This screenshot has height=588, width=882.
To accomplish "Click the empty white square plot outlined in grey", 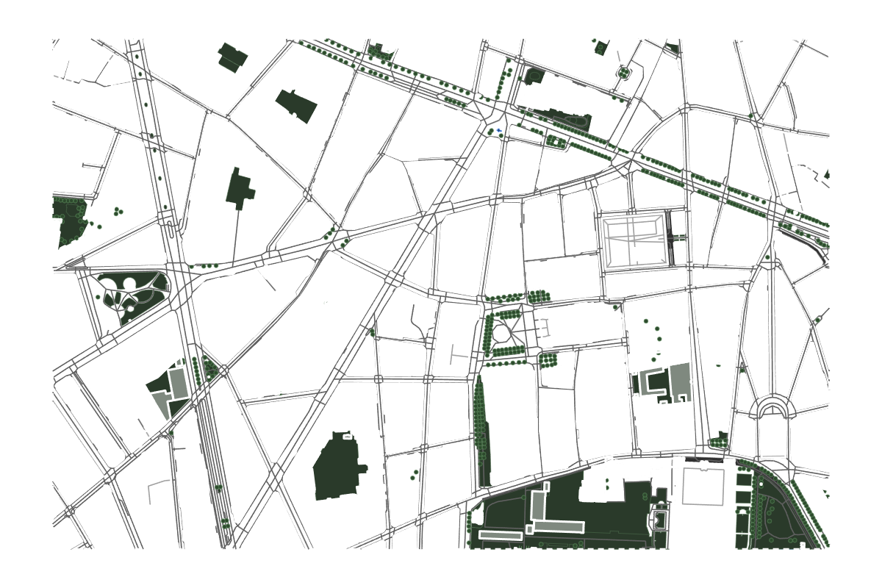I will (703, 486).
